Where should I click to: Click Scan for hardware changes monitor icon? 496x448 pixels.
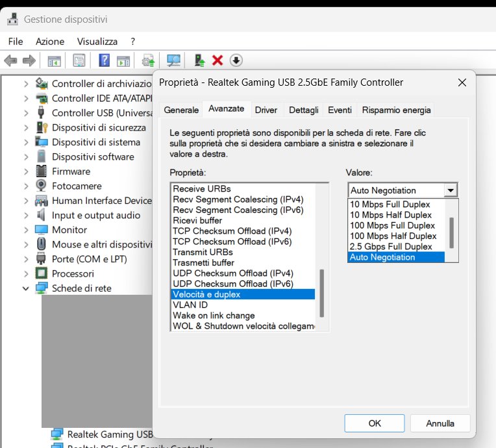(x=173, y=60)
